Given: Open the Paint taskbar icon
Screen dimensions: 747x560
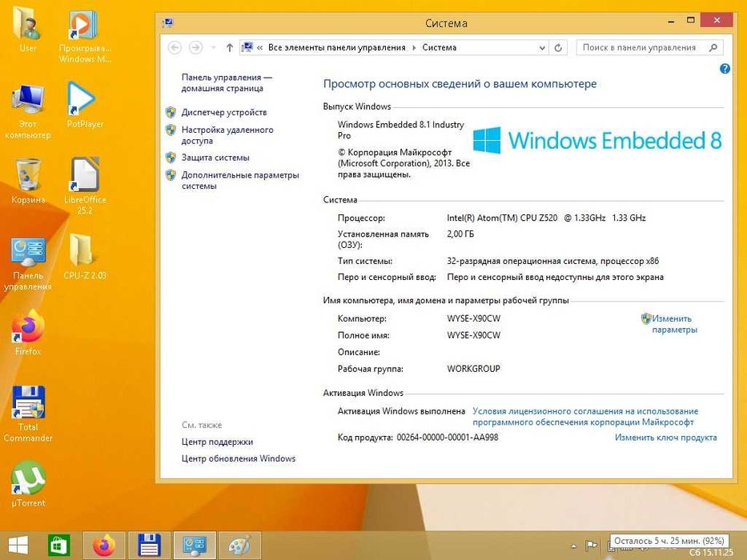Looking at the screenshot, I should click(239, 546).
